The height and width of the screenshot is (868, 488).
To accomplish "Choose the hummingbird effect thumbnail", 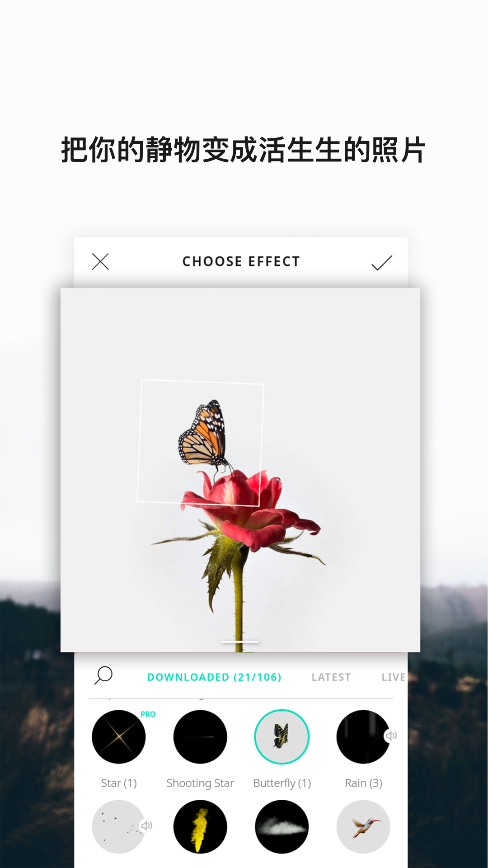I will pos(363,827).
